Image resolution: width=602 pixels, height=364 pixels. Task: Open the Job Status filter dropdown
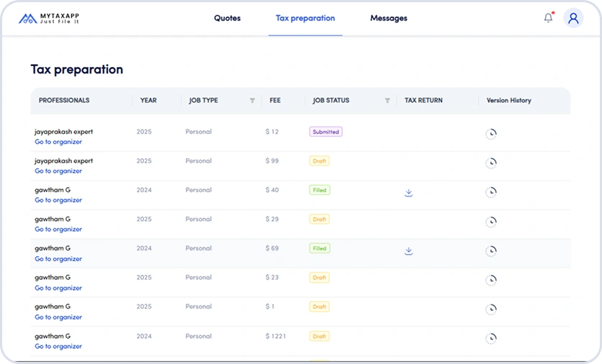387,101
